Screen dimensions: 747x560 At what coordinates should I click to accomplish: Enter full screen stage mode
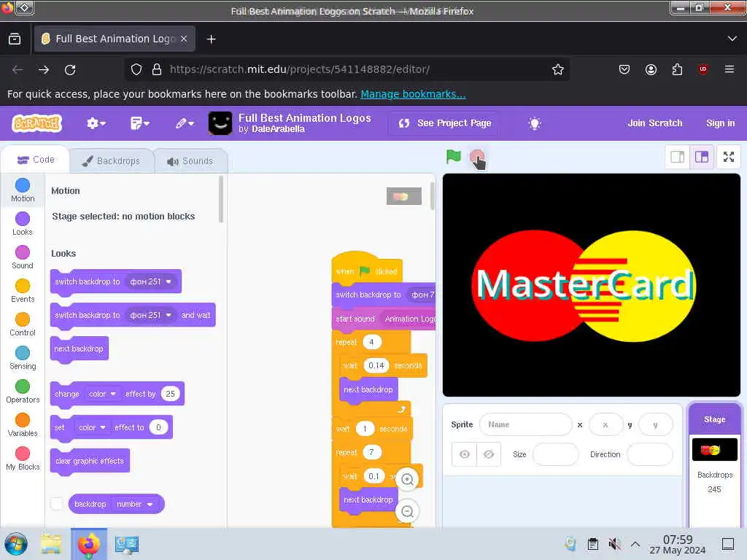tap(729, 157)
